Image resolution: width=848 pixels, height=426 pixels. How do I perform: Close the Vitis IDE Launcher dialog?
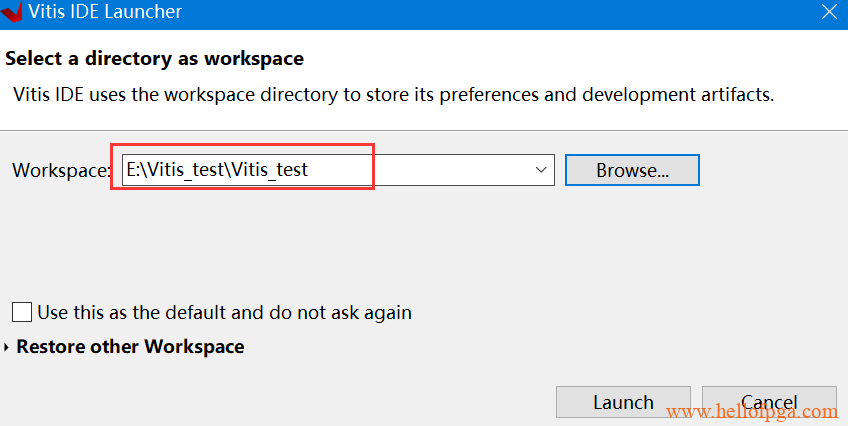pyautogui.click(x=829, y=11)
